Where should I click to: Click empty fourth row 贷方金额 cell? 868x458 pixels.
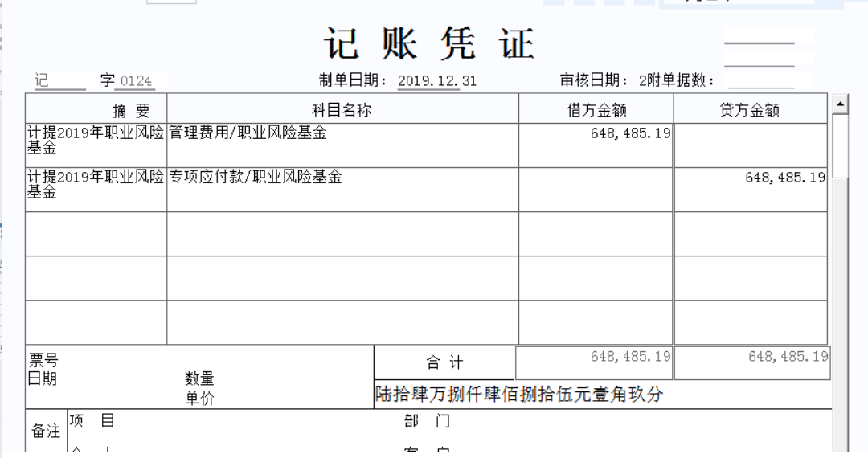click(750, 278)
